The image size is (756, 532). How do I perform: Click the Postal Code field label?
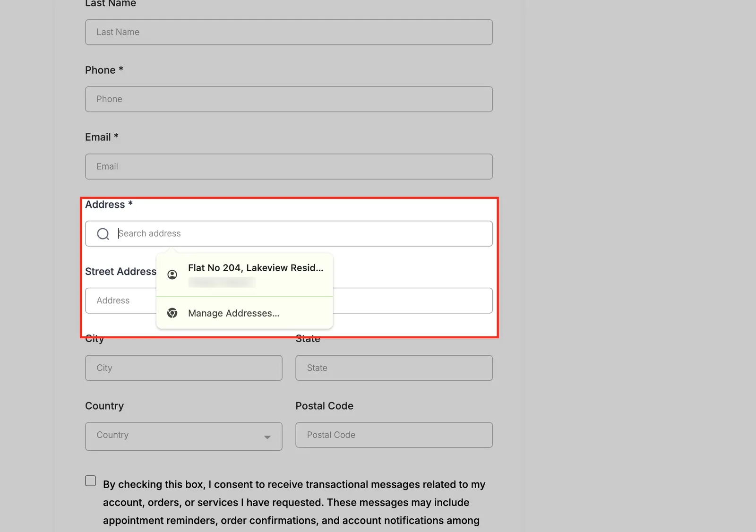[x=324, y=406]
